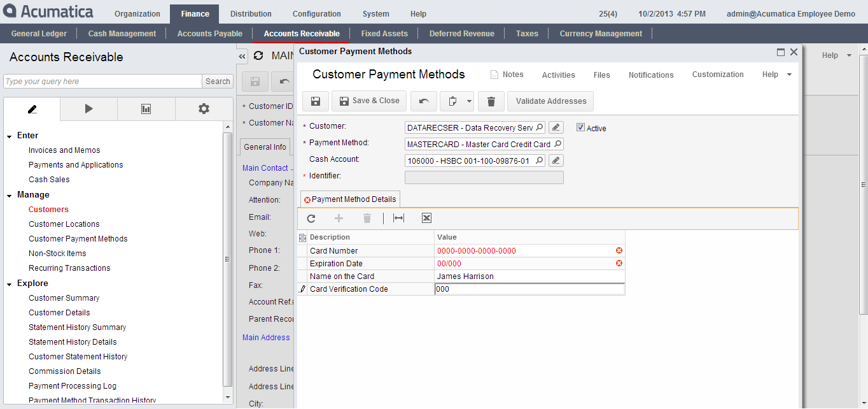Viewport: 868px width, 409px height.
Task: Click the grid row selector header icon
Action: [x=302, y=237]
